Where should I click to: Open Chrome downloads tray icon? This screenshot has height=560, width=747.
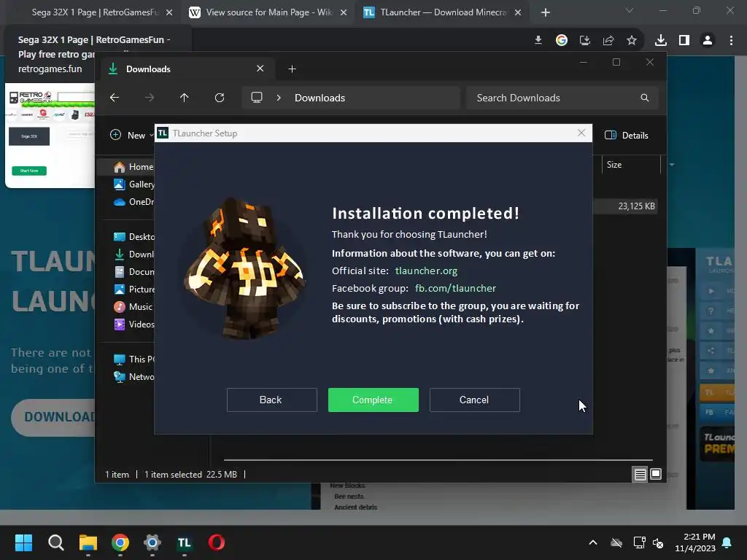click(661, 41)
